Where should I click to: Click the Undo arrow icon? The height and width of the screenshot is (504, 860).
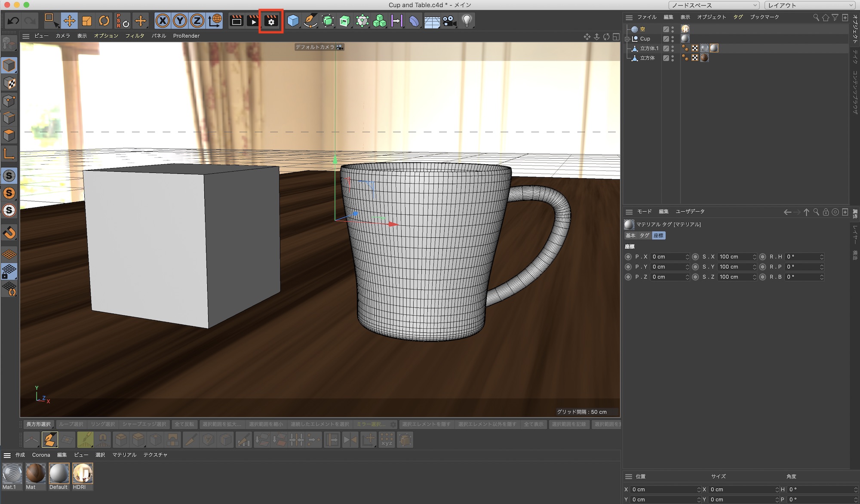13,21
